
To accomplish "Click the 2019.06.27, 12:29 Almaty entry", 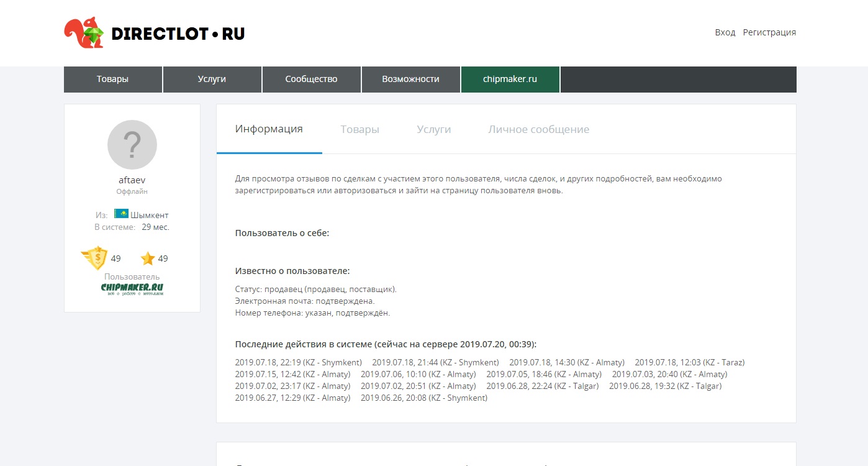I will point(293,398).
